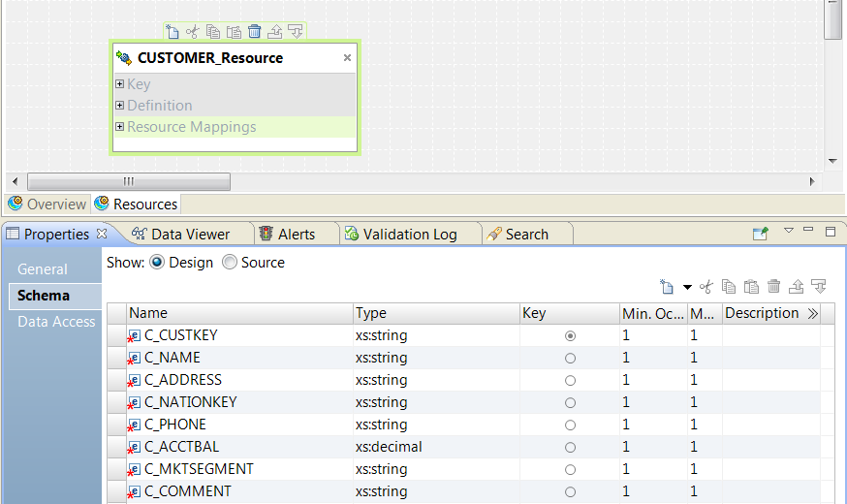Image resolution: width=847 pixels, height=504 pixels.
Task: Click the New icon above CUSTOMER_Resource
Action: coord(173,31)
